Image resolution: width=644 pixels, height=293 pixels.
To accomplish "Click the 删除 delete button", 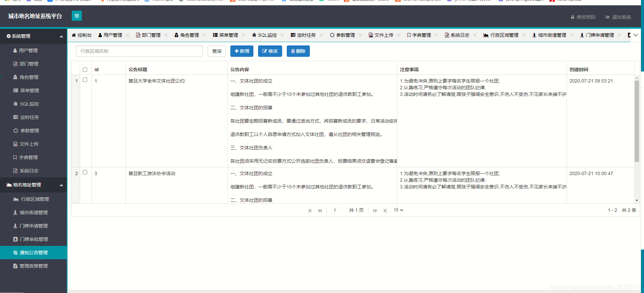I will (x=298, y=51).
